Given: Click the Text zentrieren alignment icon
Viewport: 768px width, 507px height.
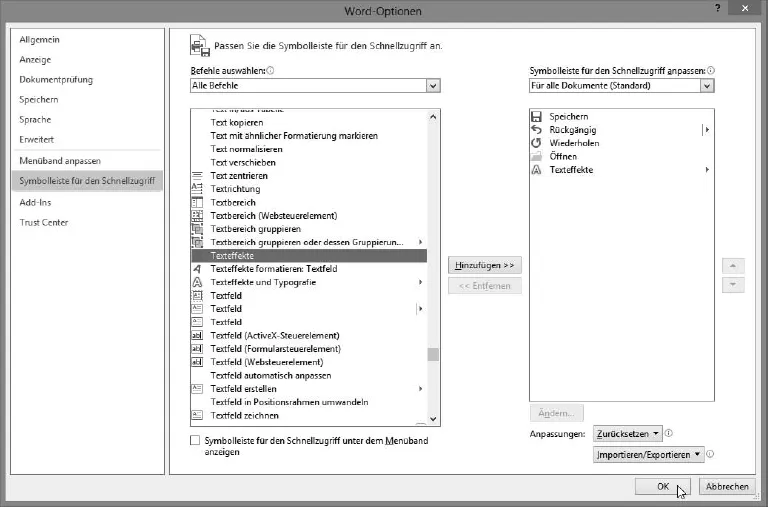Looking at the screenshot, I should pos(197,176).
